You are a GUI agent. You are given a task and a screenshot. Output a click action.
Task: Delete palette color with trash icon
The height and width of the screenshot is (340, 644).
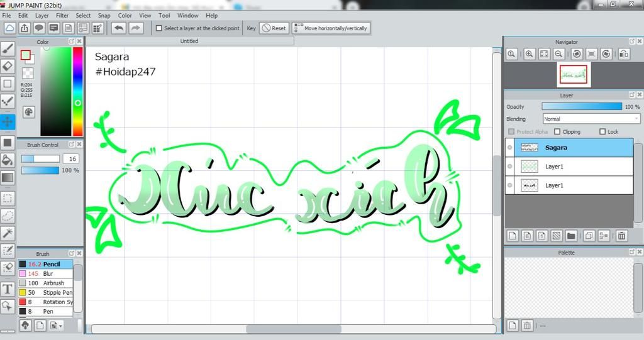(527, 326)
